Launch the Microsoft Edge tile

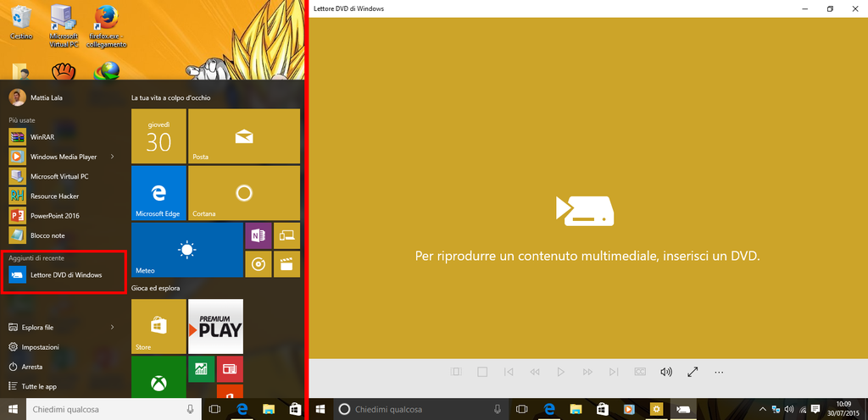click(159, 193)
